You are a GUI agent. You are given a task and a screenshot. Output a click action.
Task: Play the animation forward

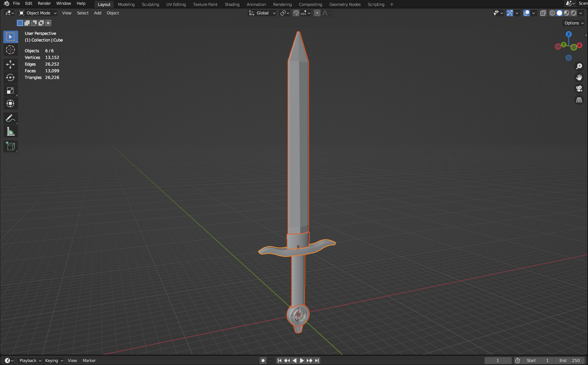click(302, 361)
